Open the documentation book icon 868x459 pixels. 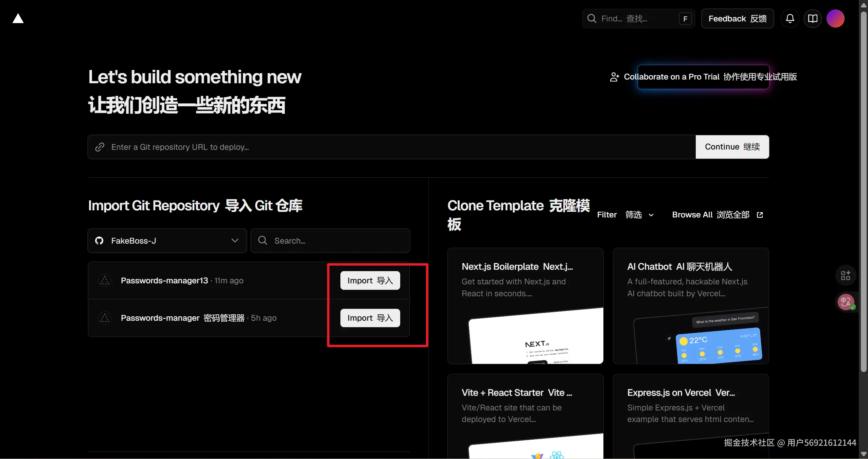(x=812, y=19)
